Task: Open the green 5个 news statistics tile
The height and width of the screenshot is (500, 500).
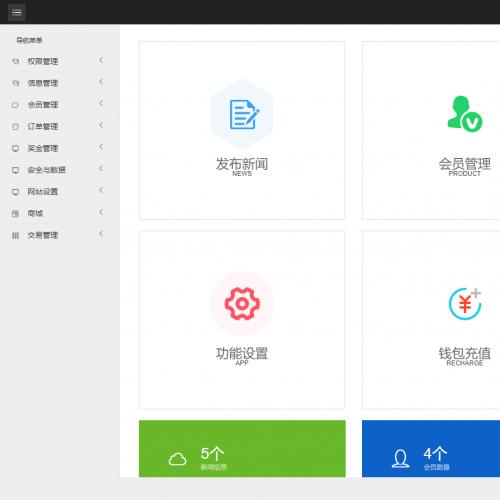Action: tap(242, 448)
